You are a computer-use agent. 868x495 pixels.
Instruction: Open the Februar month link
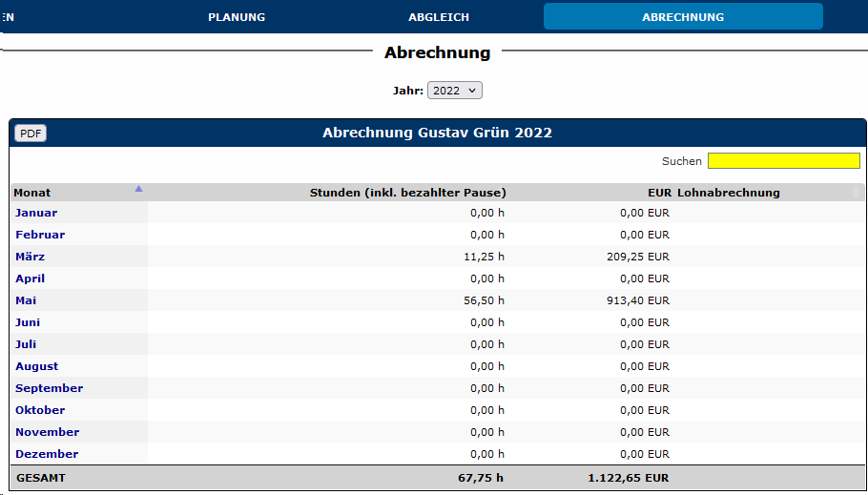pyautogui.click(x=40, y=235)
